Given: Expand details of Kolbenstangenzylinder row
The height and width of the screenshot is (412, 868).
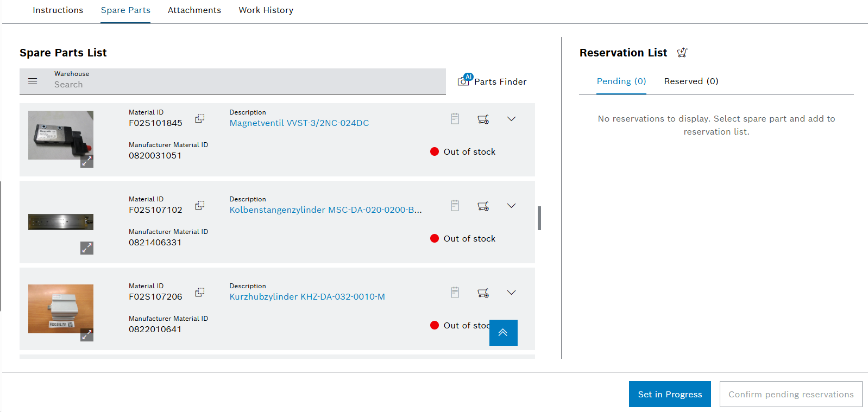Looking at the screenshot, I should 511,206.
